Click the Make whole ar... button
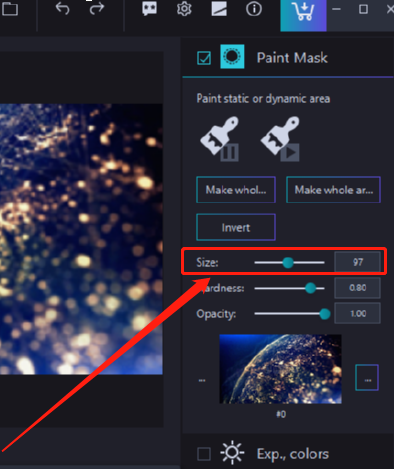This screenshot has width=394, height=469. 333,190
